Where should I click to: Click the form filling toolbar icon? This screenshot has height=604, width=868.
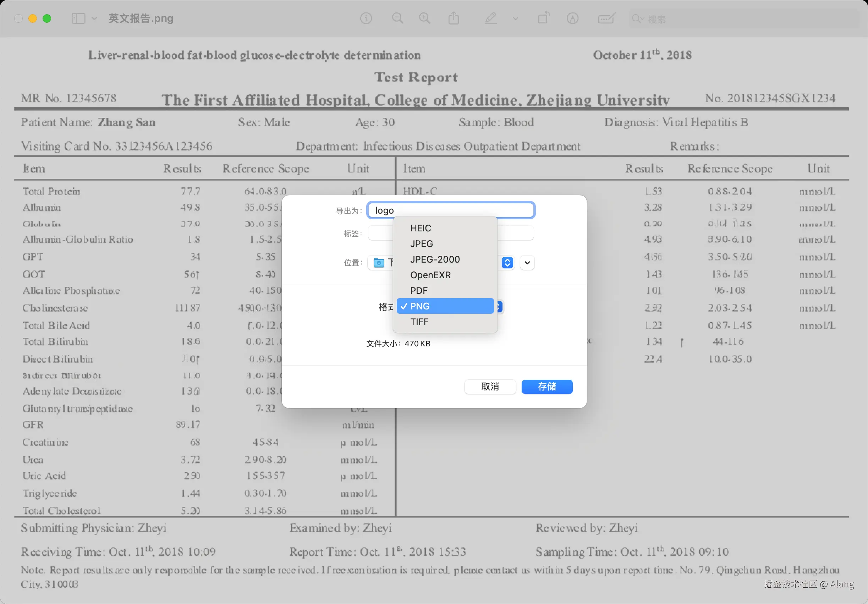(606, 18)
